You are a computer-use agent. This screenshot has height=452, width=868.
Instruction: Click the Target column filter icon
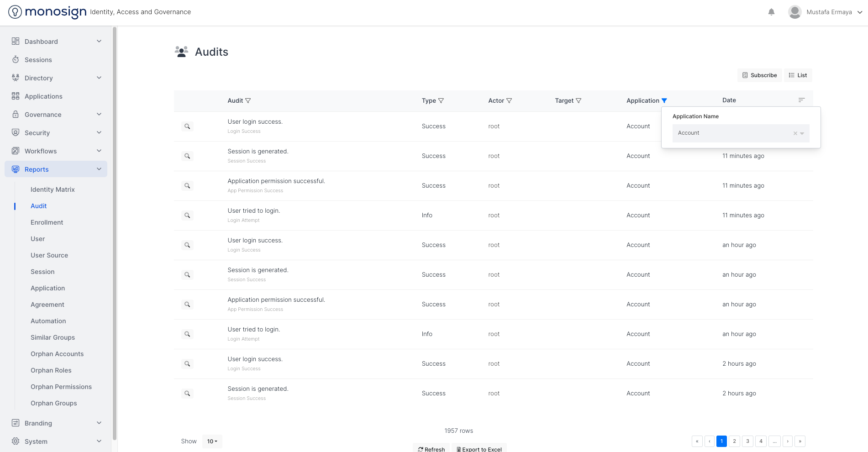click(579, 101)
